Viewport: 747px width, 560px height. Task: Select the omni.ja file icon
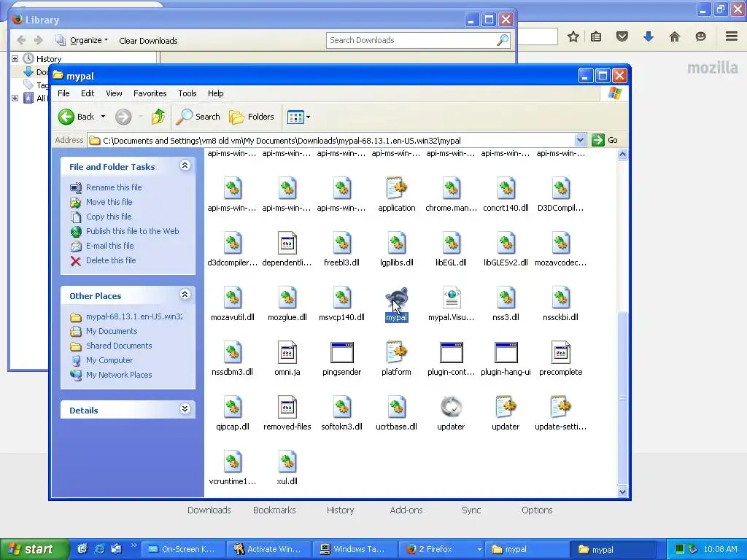(x=287, y=353)
